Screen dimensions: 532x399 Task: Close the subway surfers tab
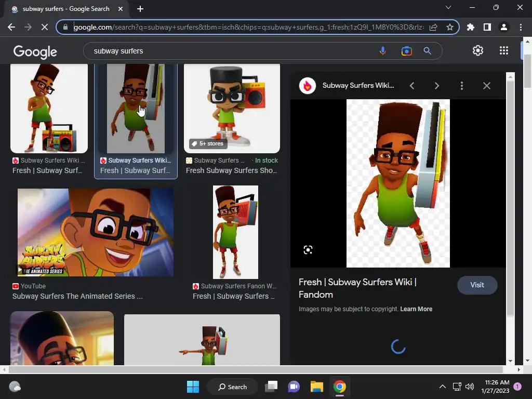click(x=121, y=9)
